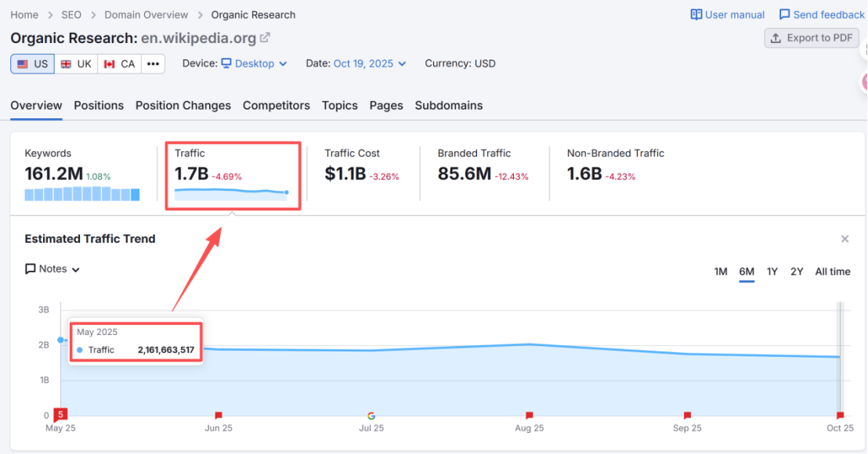The image size is (868, 454).
Task: Open the more countries ellipsis menu
Action: click(x=153, y=64)
